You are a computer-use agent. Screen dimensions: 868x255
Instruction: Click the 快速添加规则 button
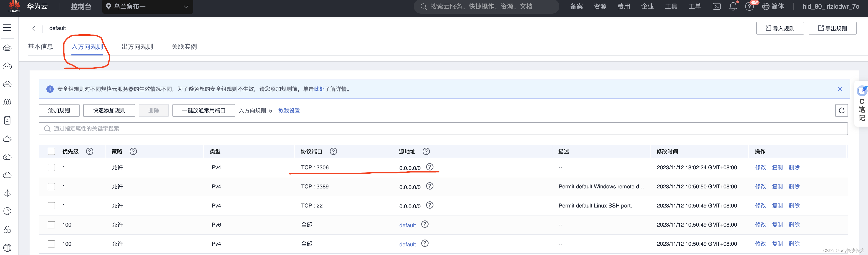109,110
